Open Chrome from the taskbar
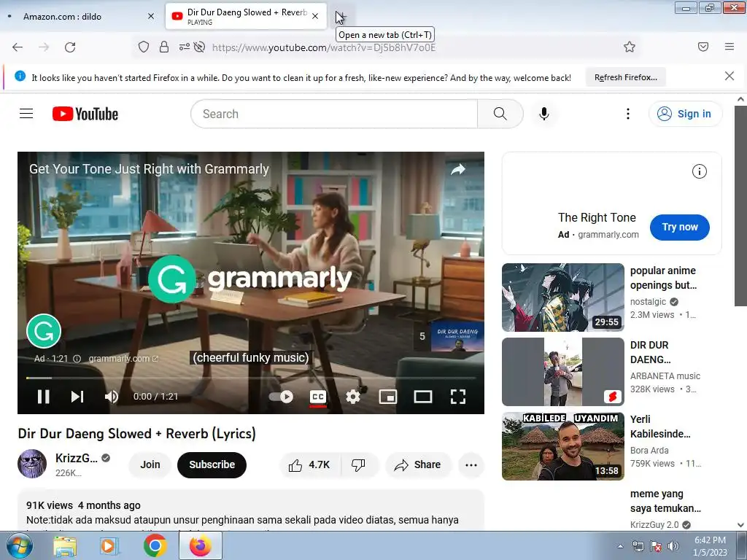 [x=155, y=545]
